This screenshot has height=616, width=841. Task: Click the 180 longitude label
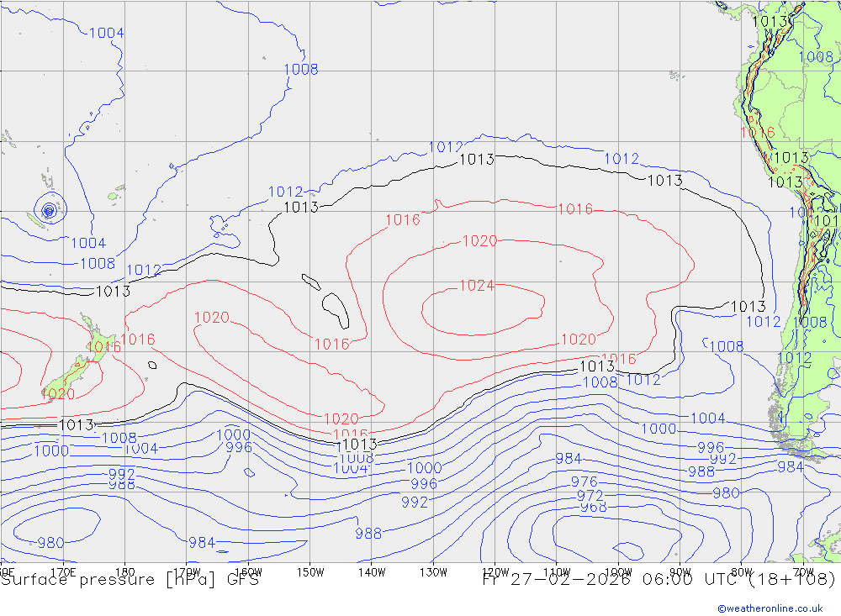coord(125,572)
